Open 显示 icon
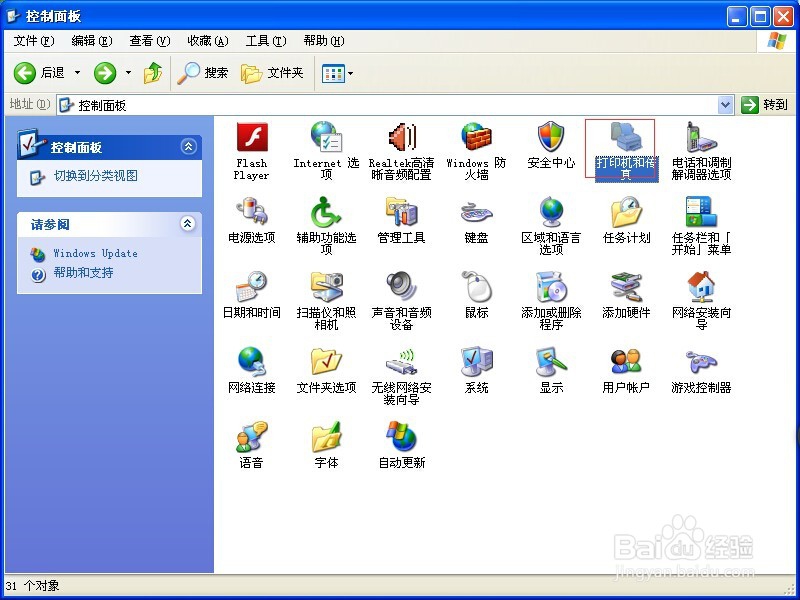The height and width of the screenshot is (600, 800). [551, 361]
